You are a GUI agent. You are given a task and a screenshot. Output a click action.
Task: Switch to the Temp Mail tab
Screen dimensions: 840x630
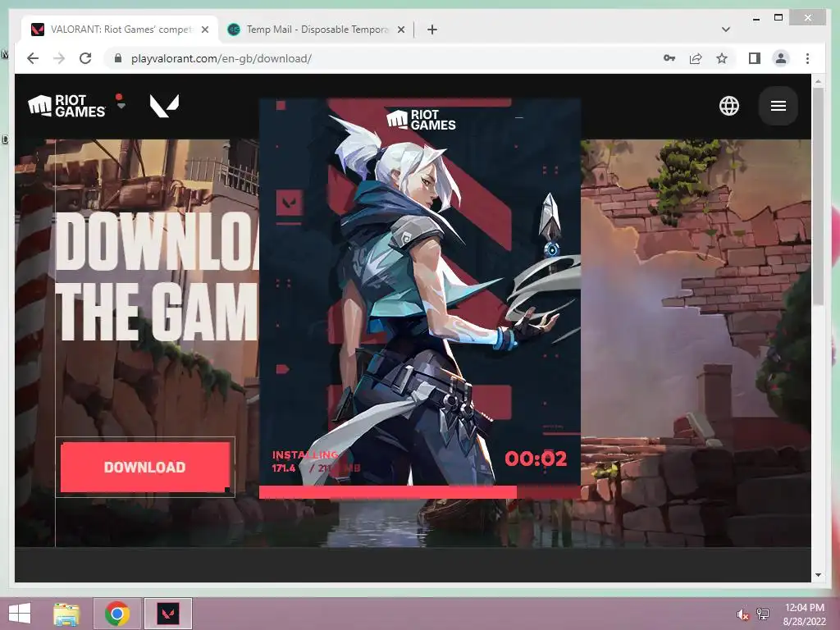tap(317, 30)
